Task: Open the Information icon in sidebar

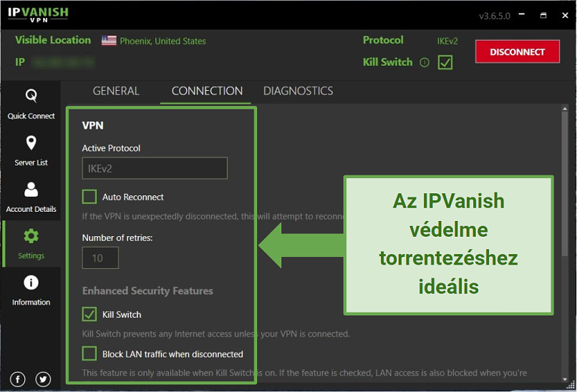Action: point(31,283)
